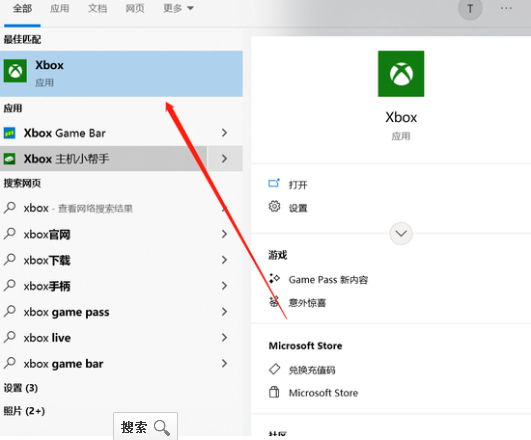The height and width of the screenshot is (440, 531).
Task: Click the 设置 app settings link
Action: 298,208
